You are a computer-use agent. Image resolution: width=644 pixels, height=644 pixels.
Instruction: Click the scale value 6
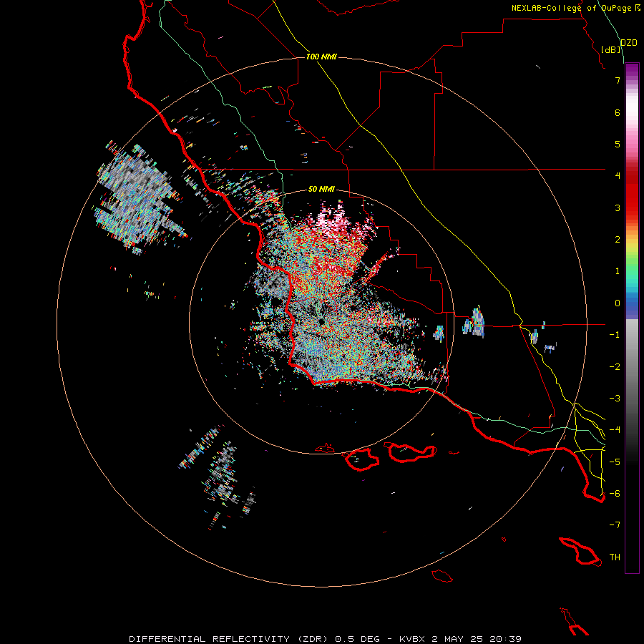(618, 112)
